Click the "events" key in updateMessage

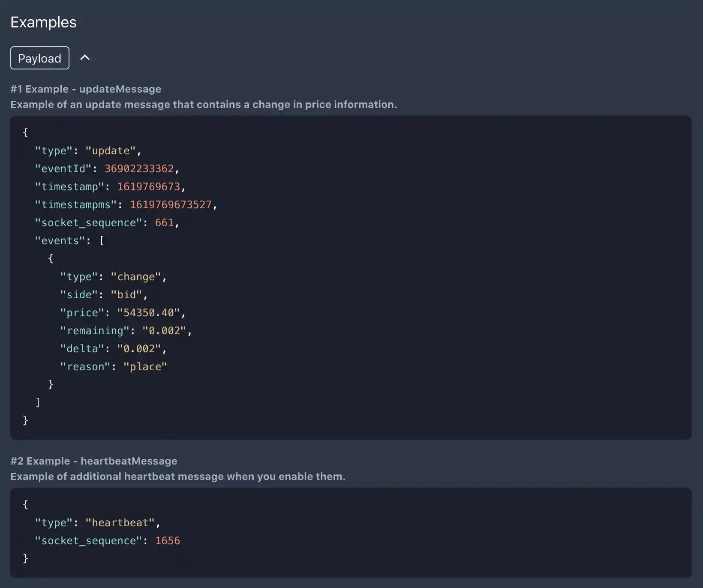tap(60, 241)
